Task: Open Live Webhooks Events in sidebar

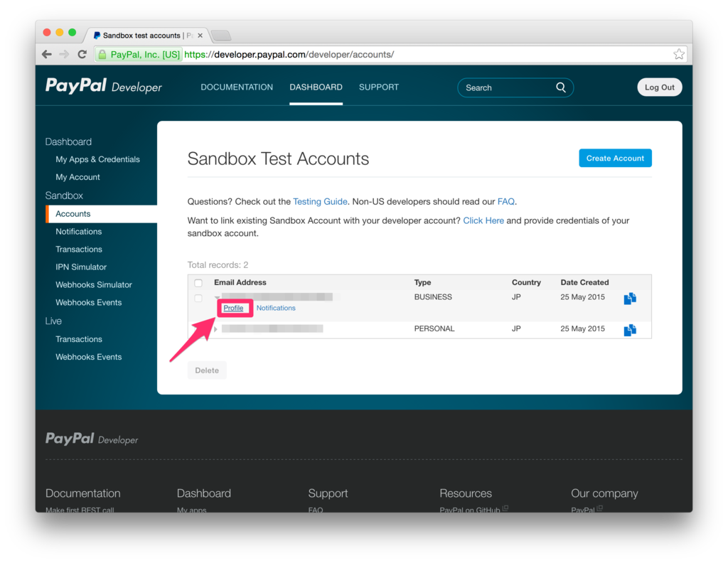Action: click(89, 356)
